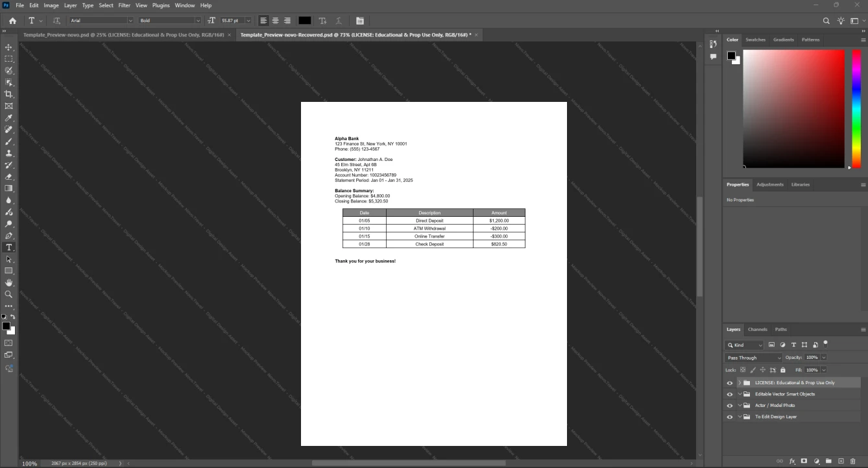Turn layer filtering switch on or off

click(x=825, y=343)
